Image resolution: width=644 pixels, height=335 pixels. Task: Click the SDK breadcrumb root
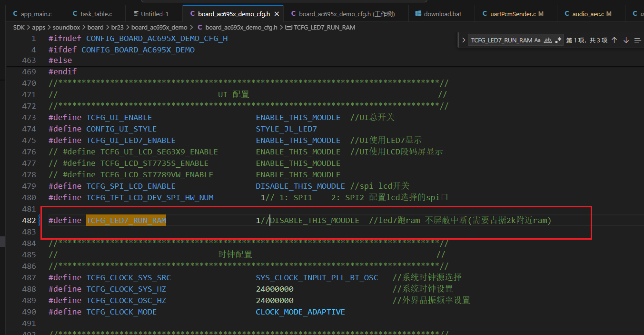pyautogui.click(x=19, y=28)
